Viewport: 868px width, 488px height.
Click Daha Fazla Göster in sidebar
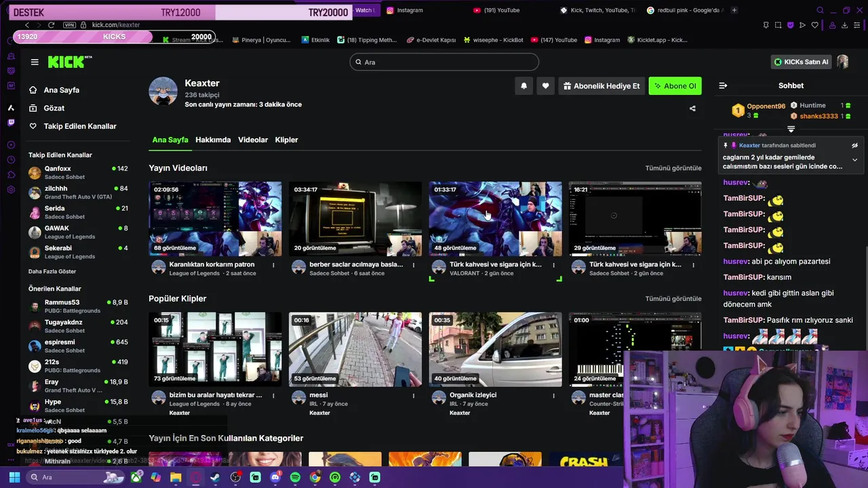[52, 271]
